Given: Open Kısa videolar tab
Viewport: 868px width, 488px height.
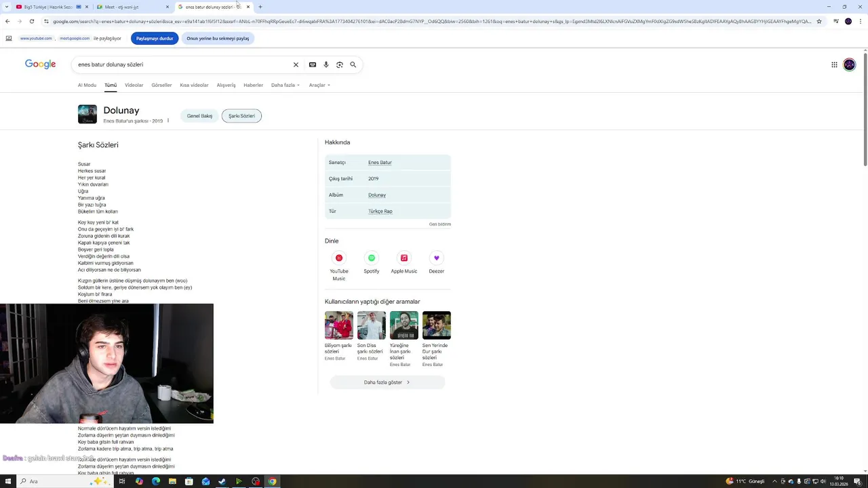Looking at the screenshot, I should pyautogui.click(x=194, y=85).
